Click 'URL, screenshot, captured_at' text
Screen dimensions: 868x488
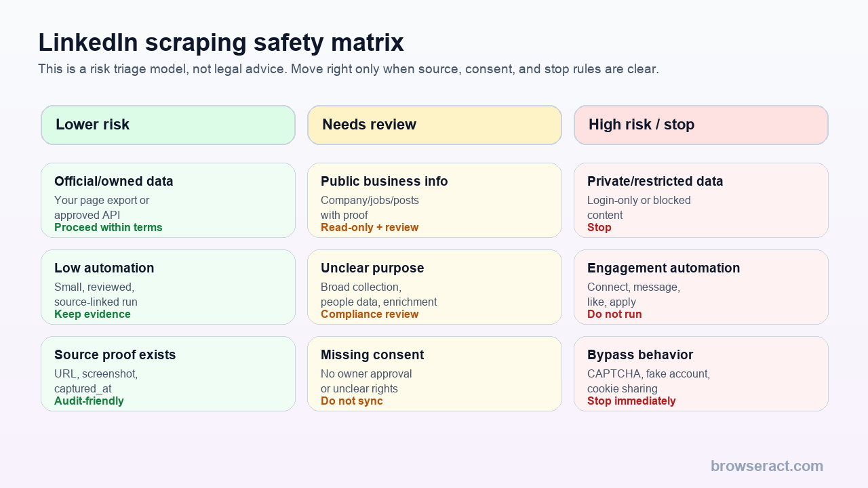click(96, 382)
